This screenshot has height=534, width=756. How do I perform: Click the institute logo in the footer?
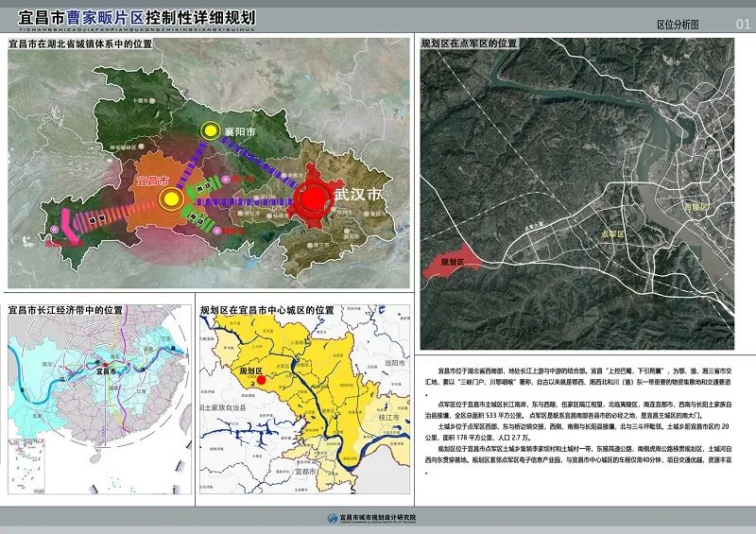(x=332, y=518)
